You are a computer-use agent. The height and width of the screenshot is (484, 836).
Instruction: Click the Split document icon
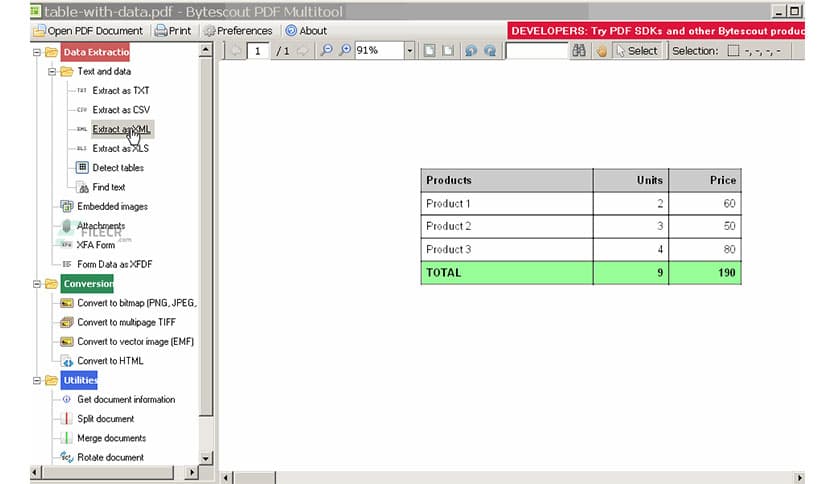67,418
